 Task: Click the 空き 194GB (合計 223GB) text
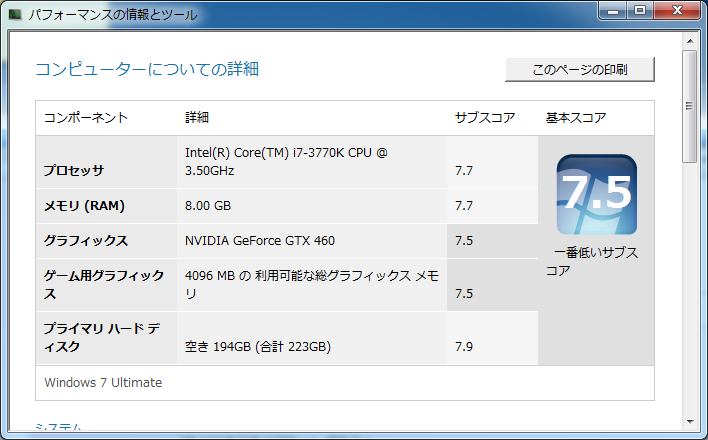coord(258,347)
